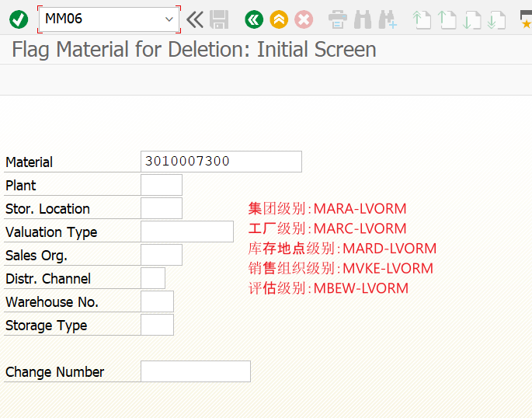The image size is (532, 418).
Task: Click the Previous Page icon
Action: pyautogui.click(x=447, y=19)
